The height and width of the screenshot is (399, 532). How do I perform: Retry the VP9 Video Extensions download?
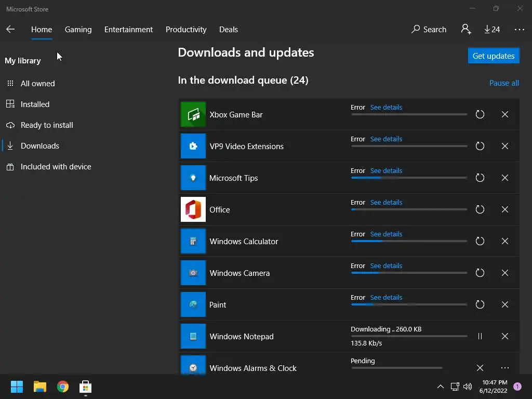(480, 146)
